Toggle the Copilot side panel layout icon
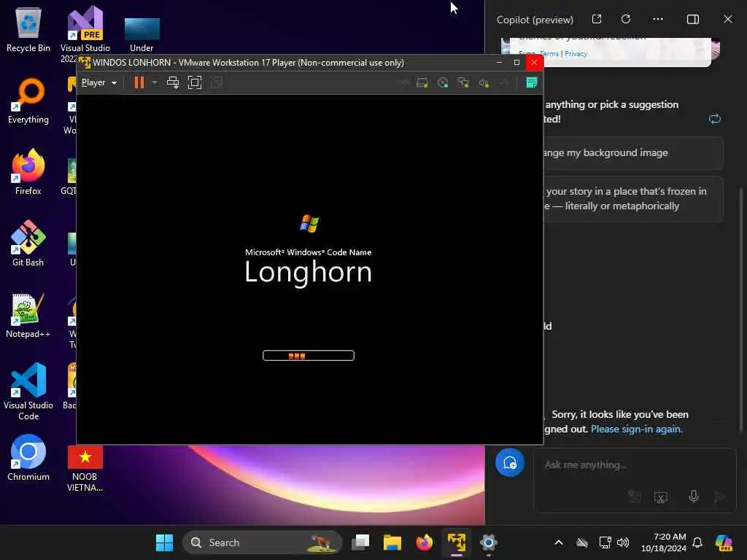The width and height of the screenshot is (747, 560). pyautogui.click(x=693, y=19)
